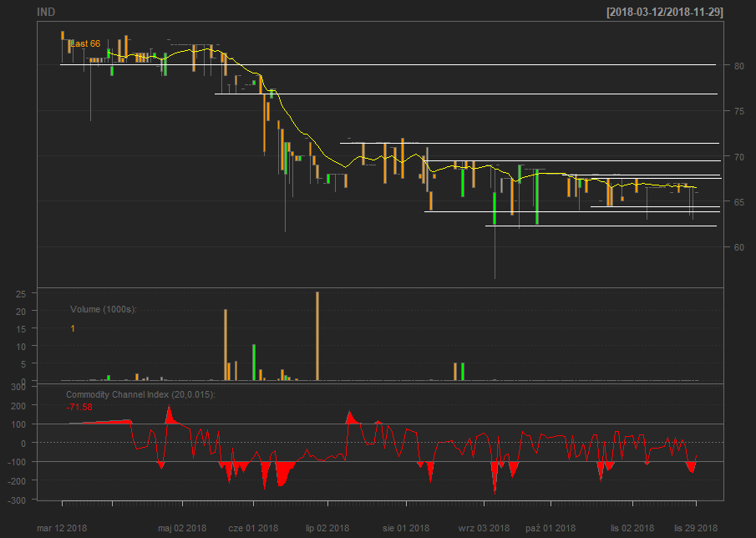Click the -300 CCI axis label
This screenshot has width=756, height=538.
pyautogui.click(x=17, y=500)
